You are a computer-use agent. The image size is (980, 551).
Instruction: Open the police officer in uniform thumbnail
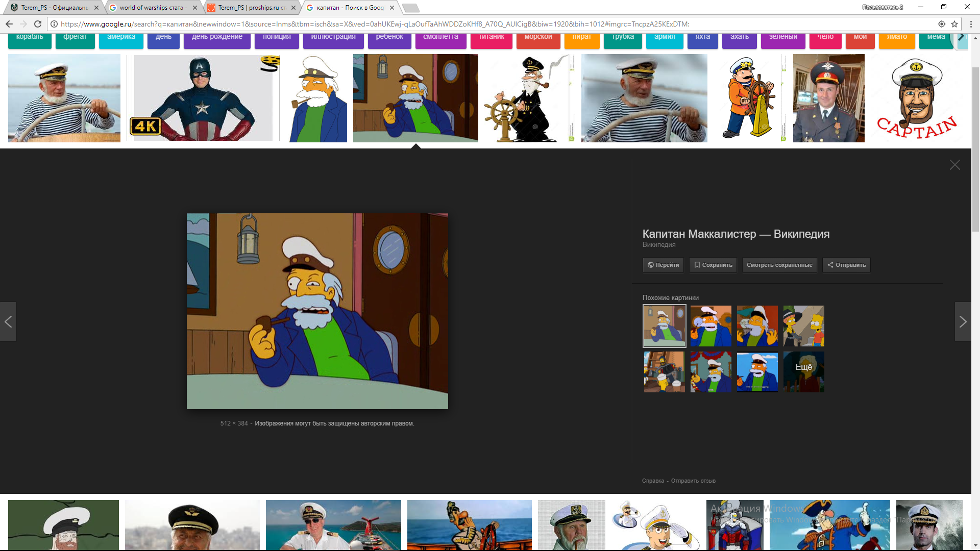point(829,98)
